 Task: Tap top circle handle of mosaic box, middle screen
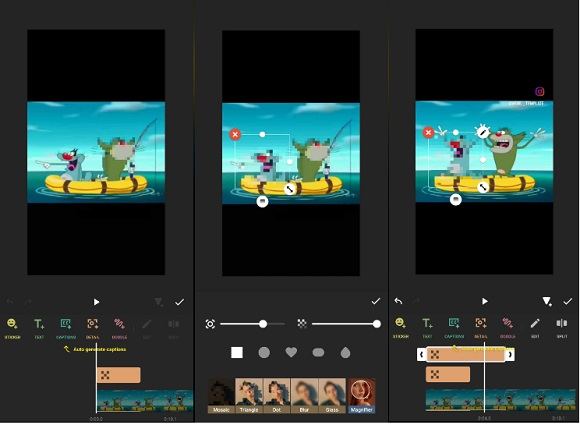click(x=262, y=134)
